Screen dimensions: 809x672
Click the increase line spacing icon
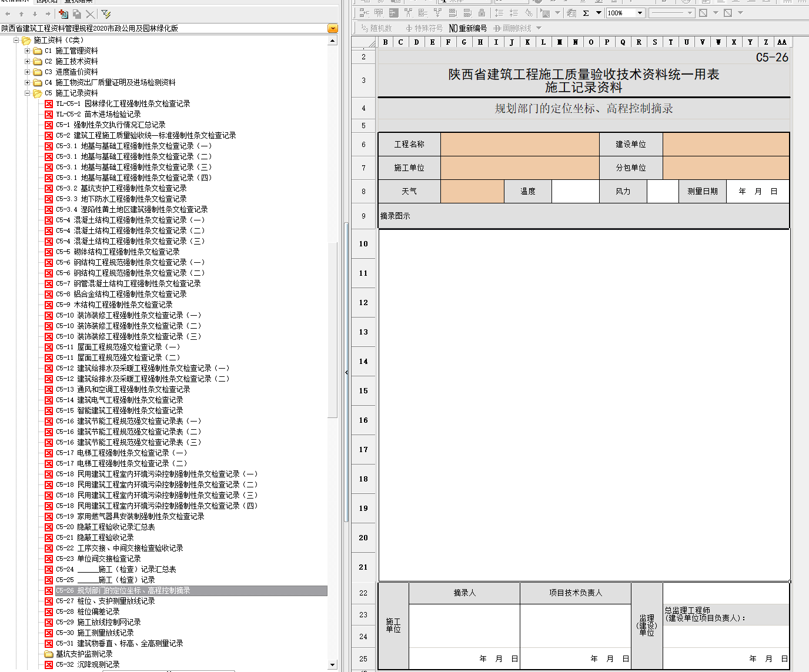point(499,12)
